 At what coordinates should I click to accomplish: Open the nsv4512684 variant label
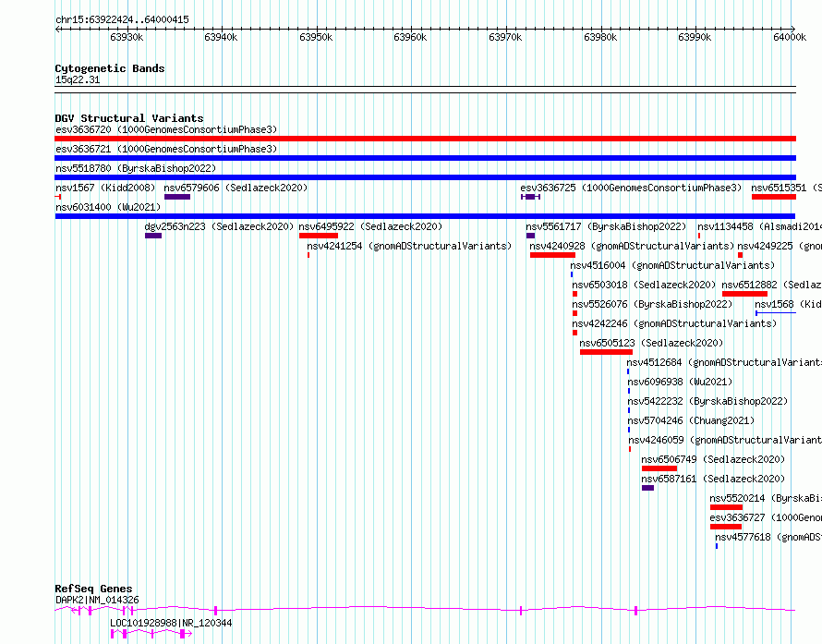click(x=724, y=362)
